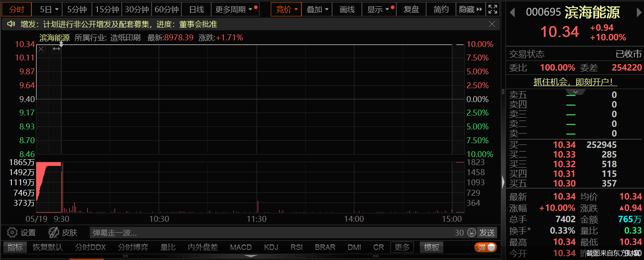Select the CR indicator
Viewport: 644px width, 260px height.
click(x=379, y=247)
